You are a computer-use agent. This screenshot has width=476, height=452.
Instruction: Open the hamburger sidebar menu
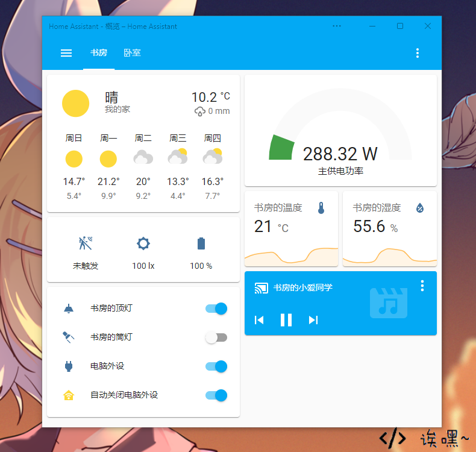(x=66, y=53)
